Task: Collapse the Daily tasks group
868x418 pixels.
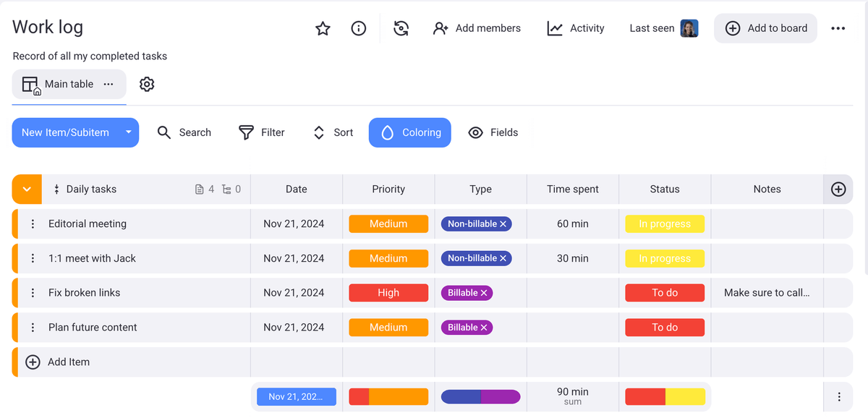Action: coord(26,189)
